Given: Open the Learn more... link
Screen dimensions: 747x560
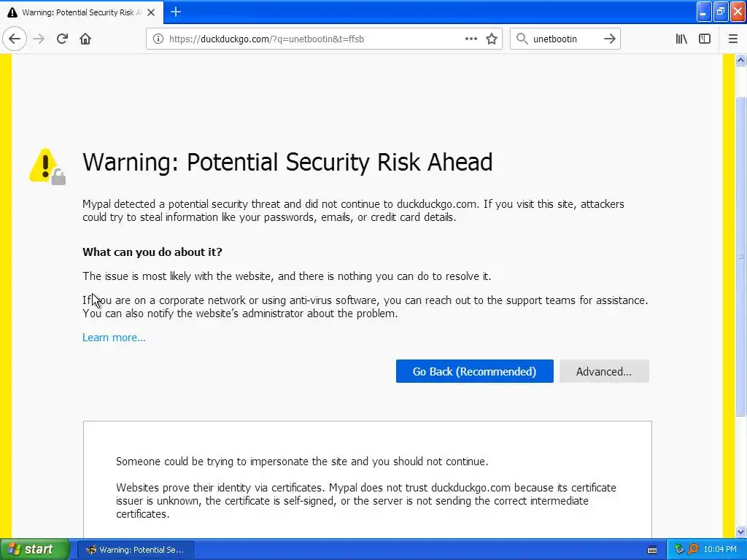Looking at the screenshot, I should tap(114, 338).
